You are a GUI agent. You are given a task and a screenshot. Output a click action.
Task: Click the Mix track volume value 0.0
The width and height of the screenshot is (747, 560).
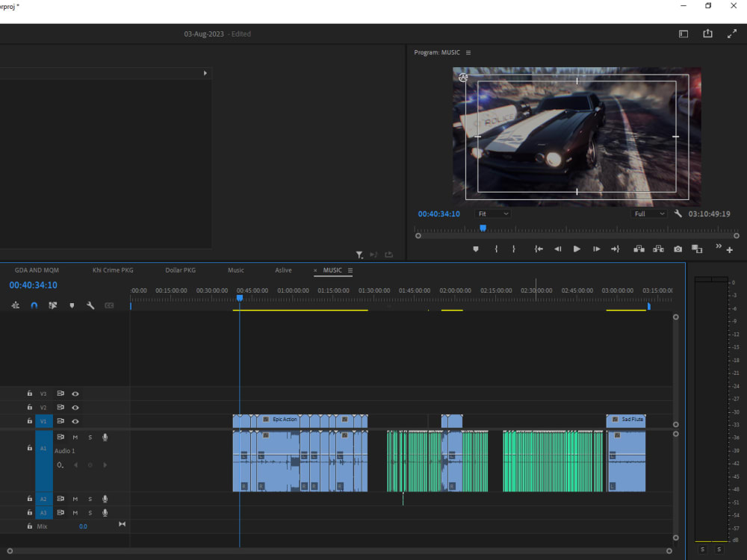coord(83,526)
